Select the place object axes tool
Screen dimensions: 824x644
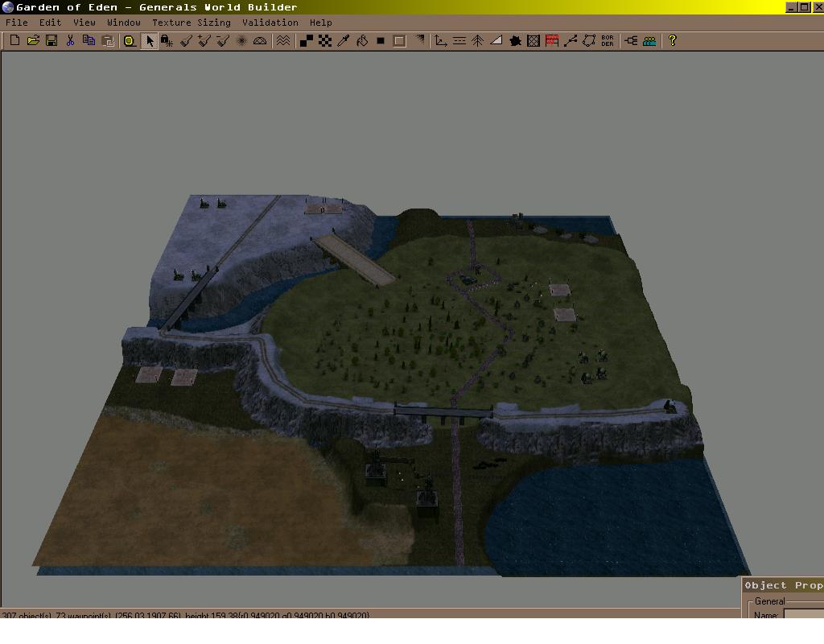click(440, 40)
